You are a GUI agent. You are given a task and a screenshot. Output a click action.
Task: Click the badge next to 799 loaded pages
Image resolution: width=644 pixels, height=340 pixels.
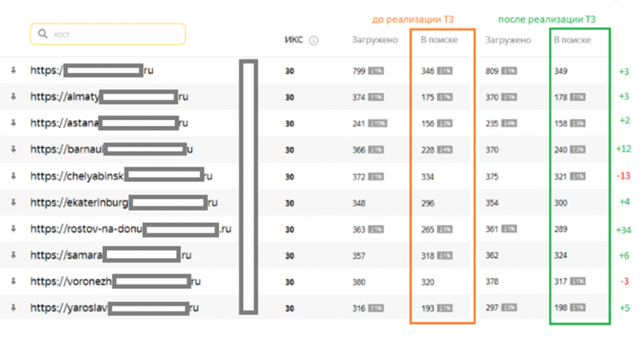coord(376,71)
